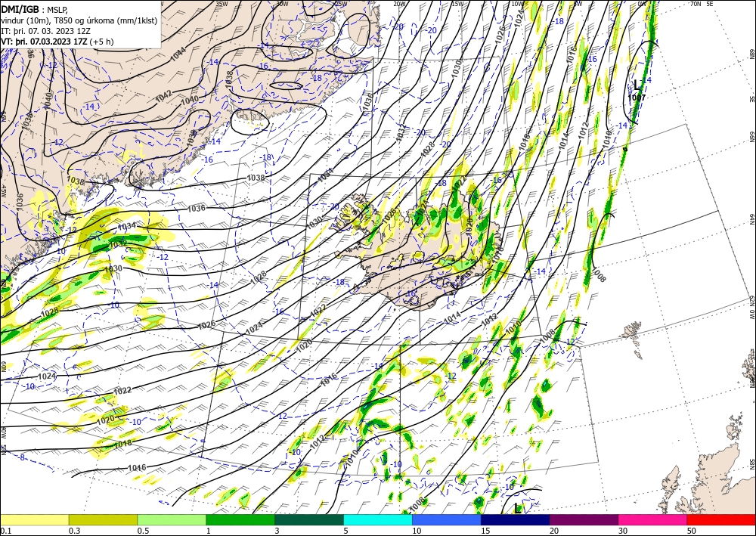Click the 1044 isobar label
This screenshot has width=756, height=536.
click(178, 54)
